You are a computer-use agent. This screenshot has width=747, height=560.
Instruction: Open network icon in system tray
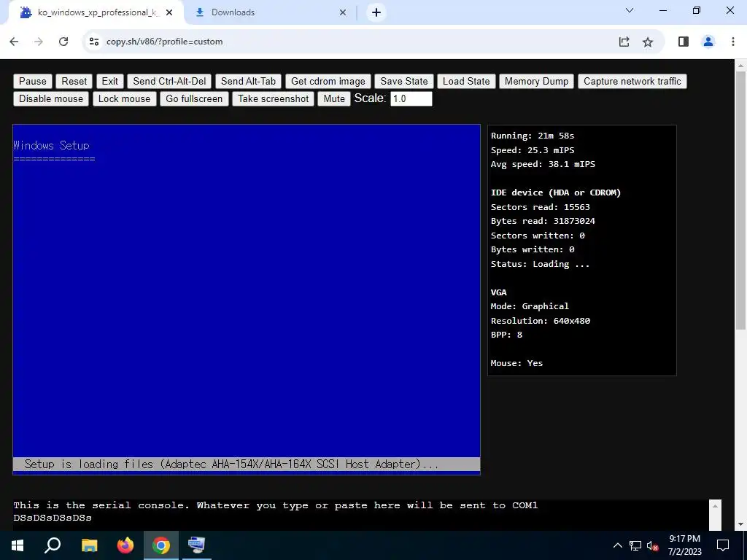point(635,545)
